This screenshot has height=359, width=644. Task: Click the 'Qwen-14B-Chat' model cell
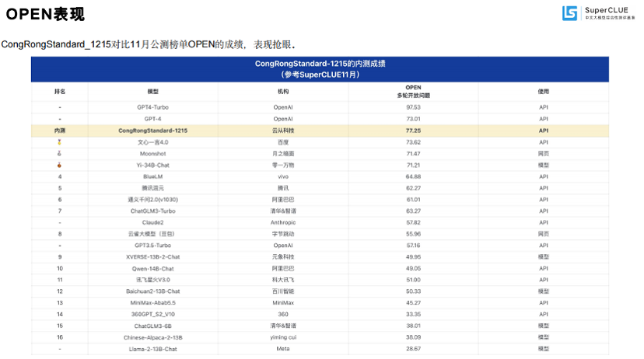(152, 269)
